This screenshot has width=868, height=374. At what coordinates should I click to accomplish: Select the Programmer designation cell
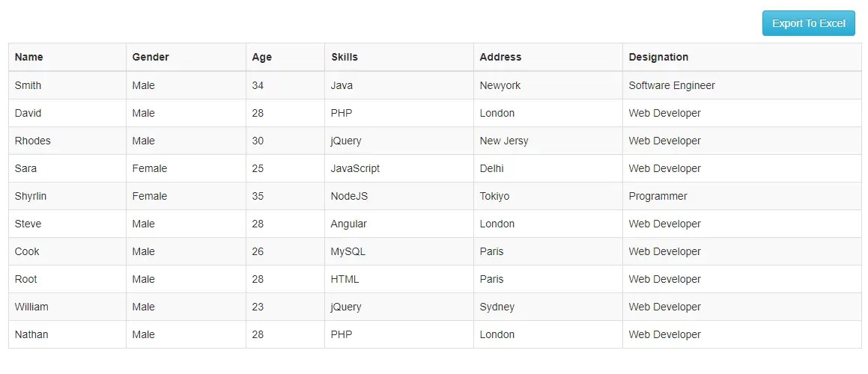coord(658,196)
